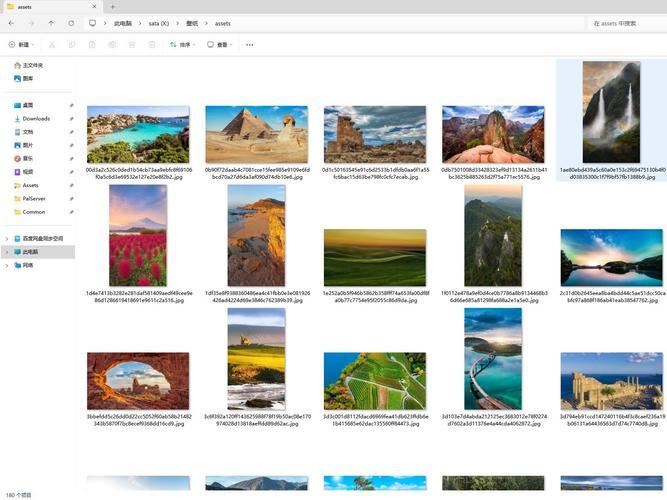Viewport: 667px width, 500px height.
Task: Click sata (X:) in the breadcrumb path
Action: [x=158, y=23]
